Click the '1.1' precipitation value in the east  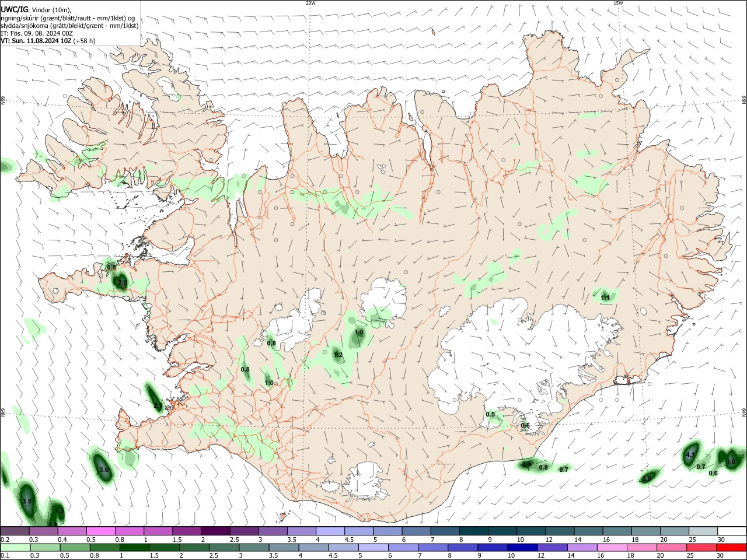(605, 297)
